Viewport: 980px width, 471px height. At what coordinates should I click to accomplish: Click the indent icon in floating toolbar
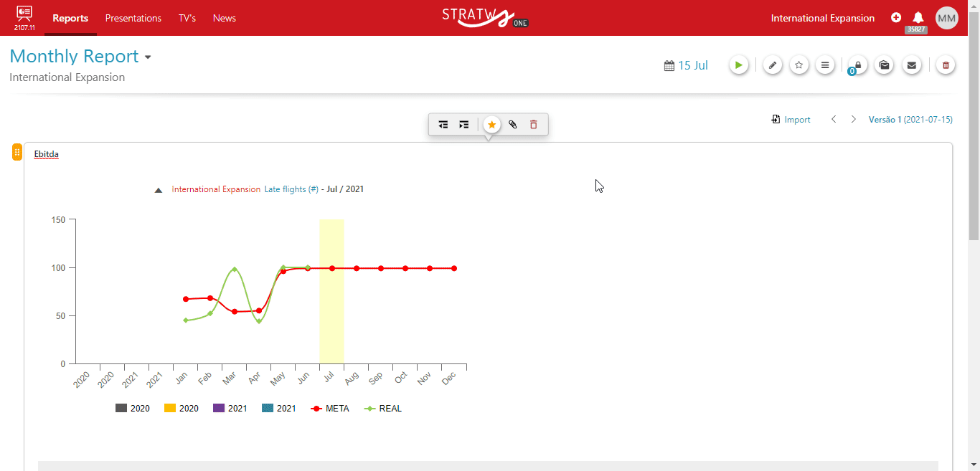point(464,125)
